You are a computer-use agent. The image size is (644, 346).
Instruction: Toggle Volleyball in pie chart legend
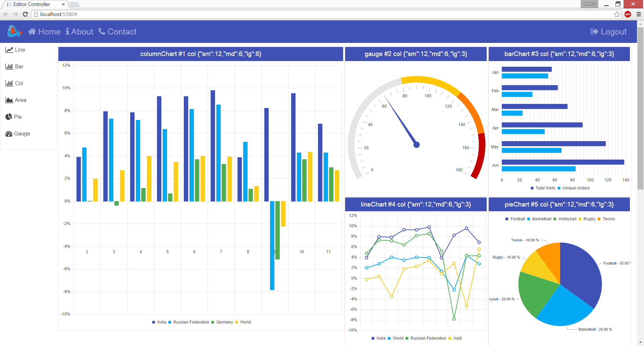tap(565, 219)
